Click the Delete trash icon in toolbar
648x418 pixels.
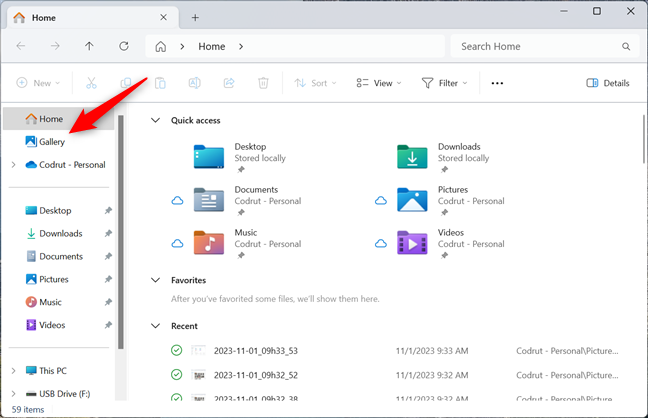(263, 83)
